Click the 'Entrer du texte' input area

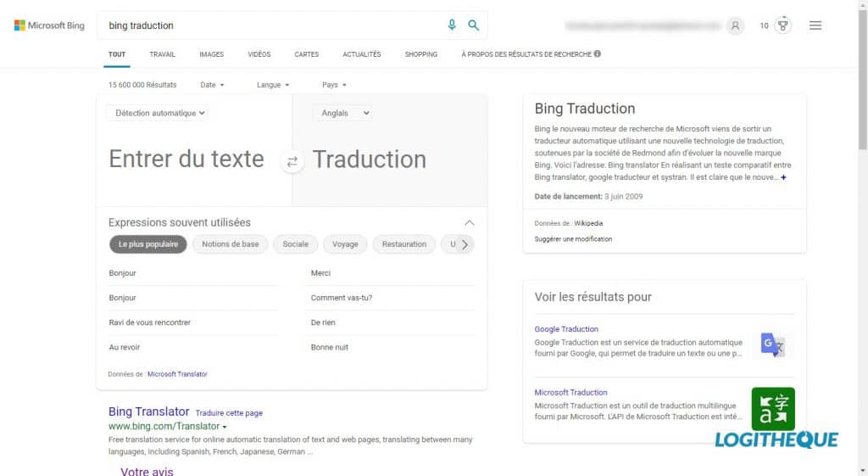[186, 160]
